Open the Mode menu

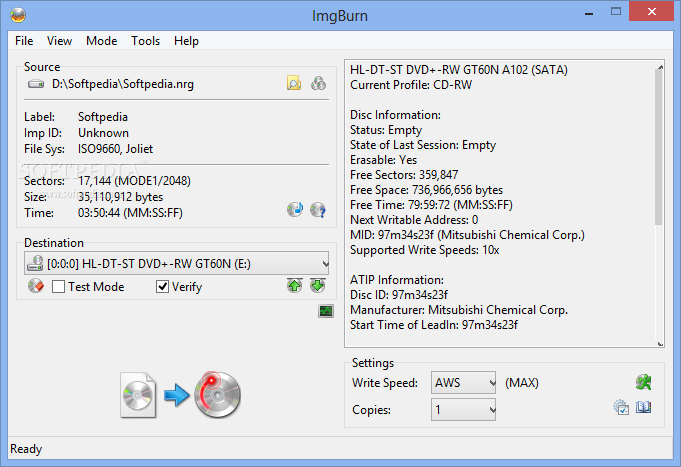pyautogui.click(x=102, y=41)
